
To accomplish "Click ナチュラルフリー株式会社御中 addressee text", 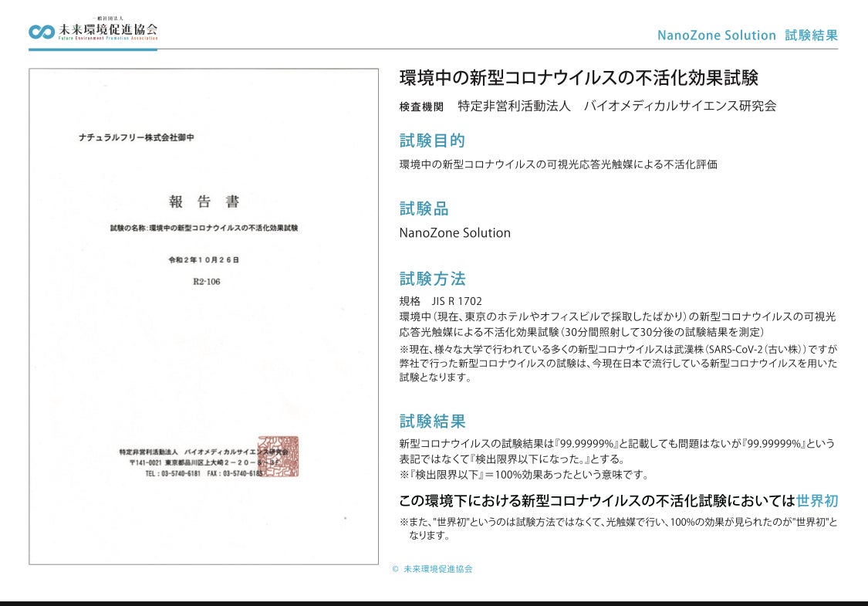I will pyautogui.click(x=137, y=137).
